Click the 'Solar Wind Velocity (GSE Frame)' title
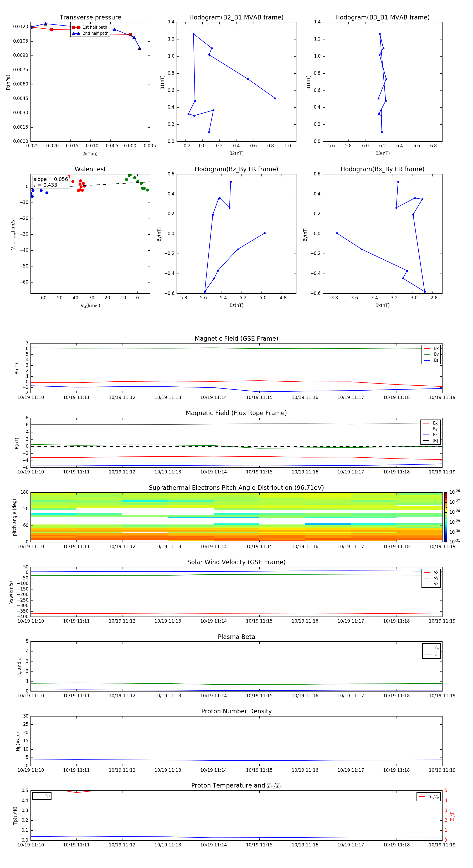 (236, 562)
